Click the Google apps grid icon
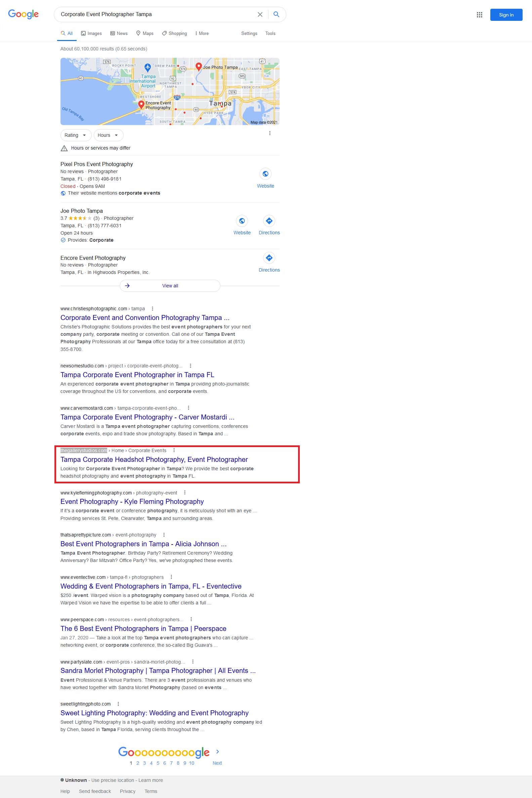Screen dimensions: 532x798 pos(479,14)
